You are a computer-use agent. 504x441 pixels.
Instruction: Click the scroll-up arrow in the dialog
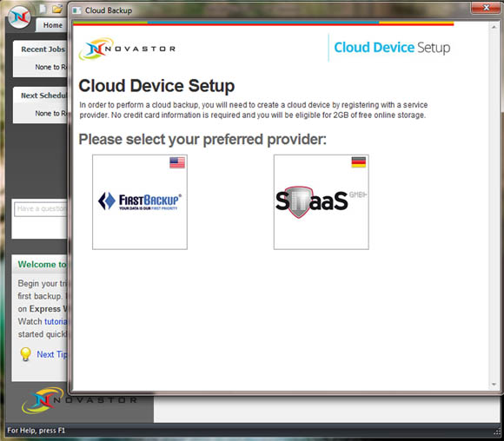(494, 28)
